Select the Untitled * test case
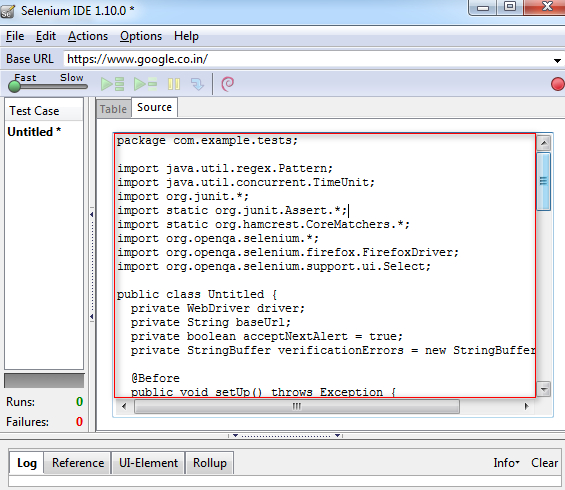The width and height of the screenshot is (565, 490). click(x=34, y=132)
